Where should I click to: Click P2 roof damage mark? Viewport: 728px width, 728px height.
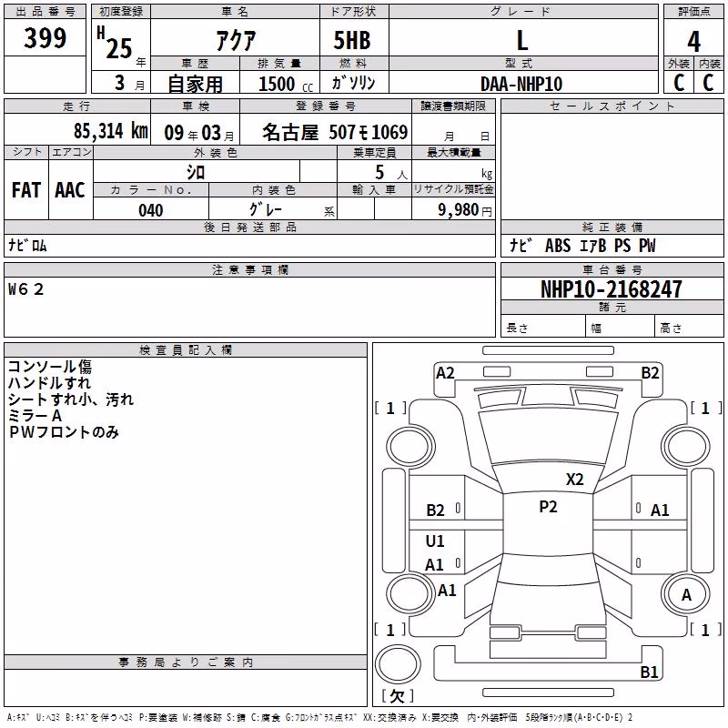[548, 507]
